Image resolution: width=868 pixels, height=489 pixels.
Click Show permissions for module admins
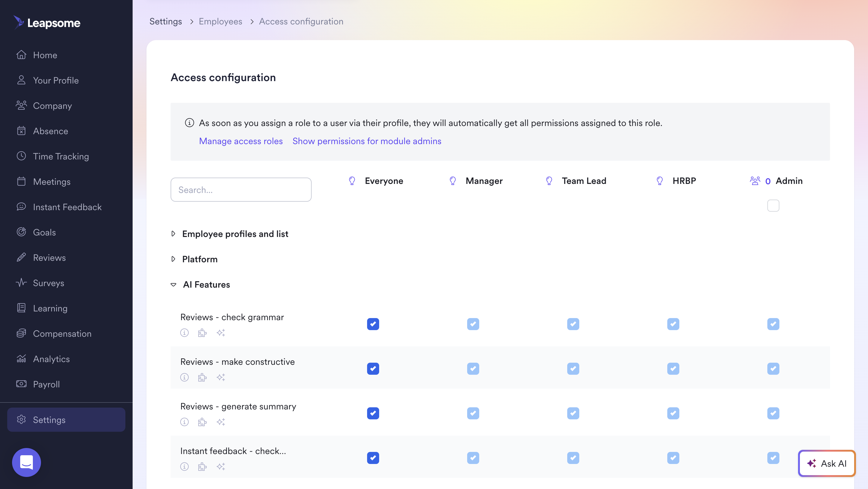point(366,141)
